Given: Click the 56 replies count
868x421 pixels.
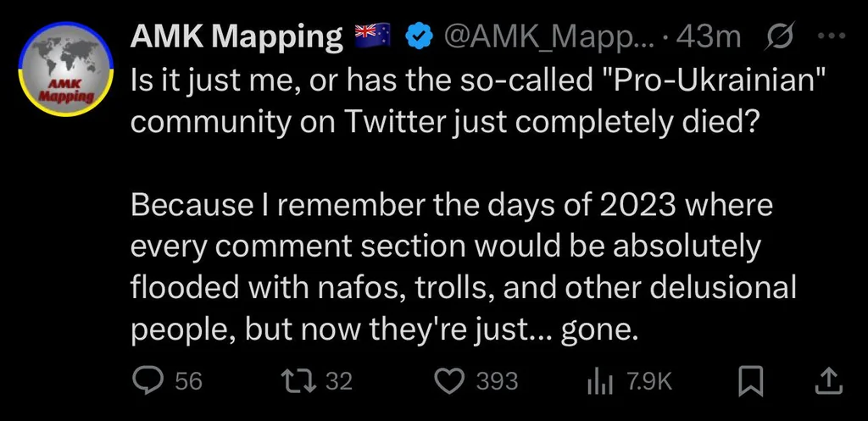Looking at the screenshot, I should (189, 381).
